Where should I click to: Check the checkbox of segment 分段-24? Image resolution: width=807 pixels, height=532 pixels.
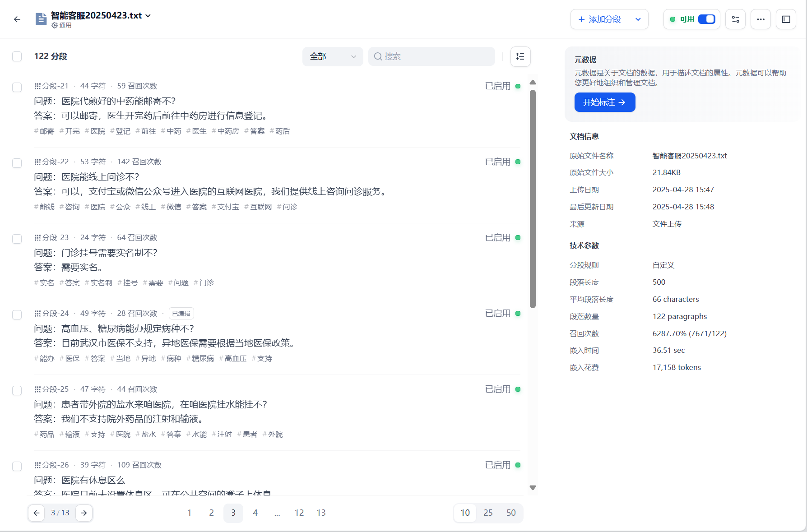[x=17, y=315]
